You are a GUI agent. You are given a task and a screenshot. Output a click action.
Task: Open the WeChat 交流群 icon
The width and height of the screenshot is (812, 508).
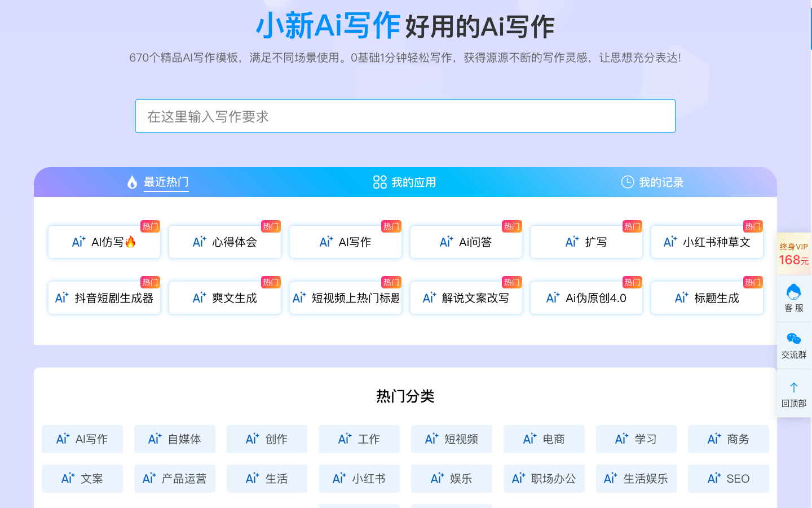[x=793, y=339]
